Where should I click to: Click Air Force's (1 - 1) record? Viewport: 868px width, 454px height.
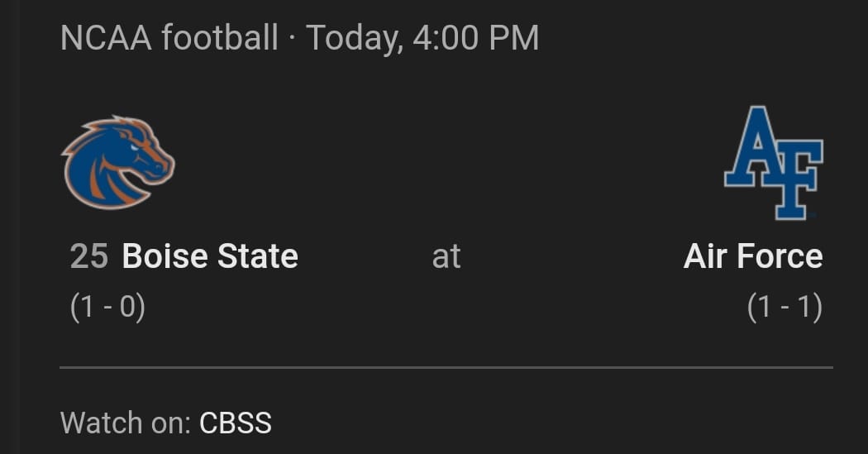pos(785,308)
